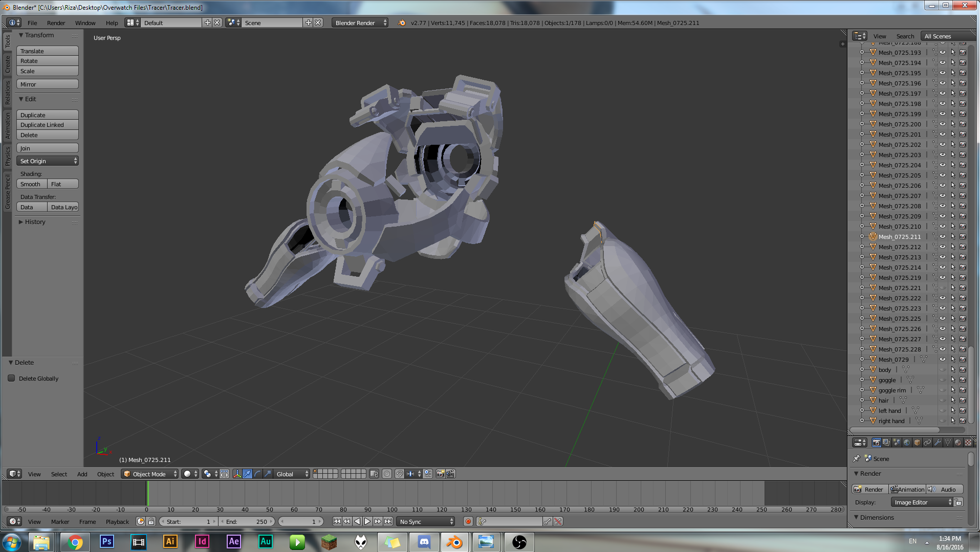Toggle visibility eye for Mesh_0725.200

(x=942, y=124)
